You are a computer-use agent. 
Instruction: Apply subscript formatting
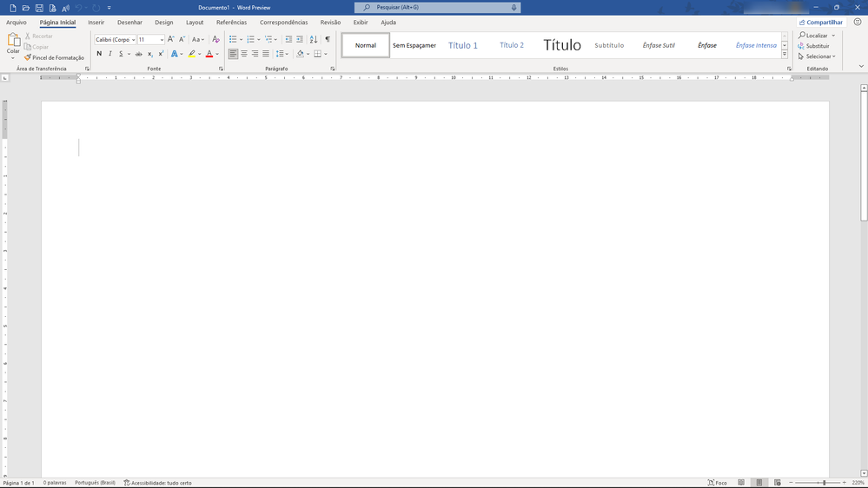click(150, 54)
